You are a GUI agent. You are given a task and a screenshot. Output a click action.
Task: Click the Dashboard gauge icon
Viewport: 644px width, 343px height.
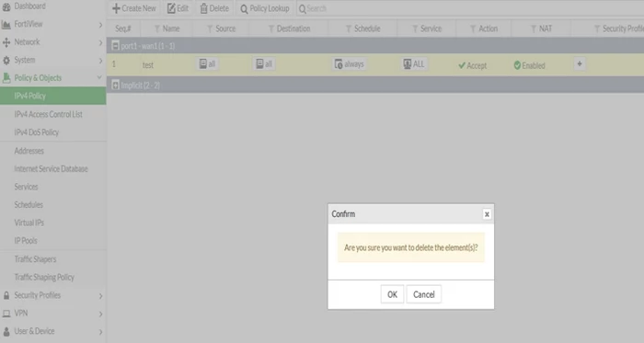click(6, 6)
